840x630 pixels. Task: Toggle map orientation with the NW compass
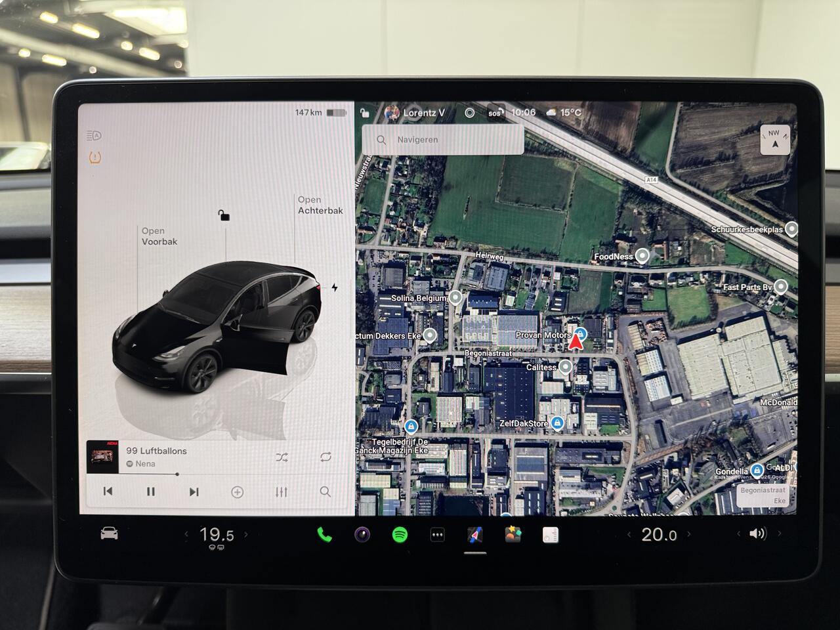[775, 140]
